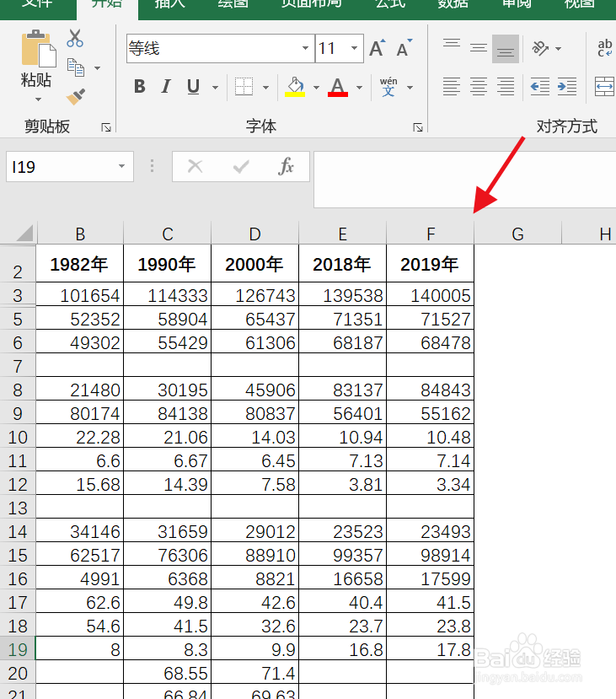Apply red font color

338,87
